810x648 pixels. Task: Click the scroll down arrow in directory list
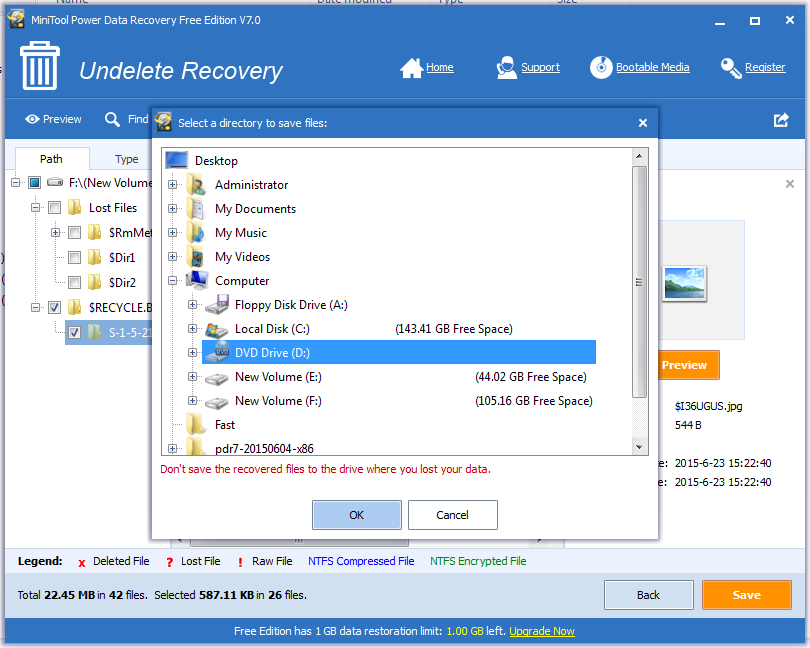tap(639, 447)
